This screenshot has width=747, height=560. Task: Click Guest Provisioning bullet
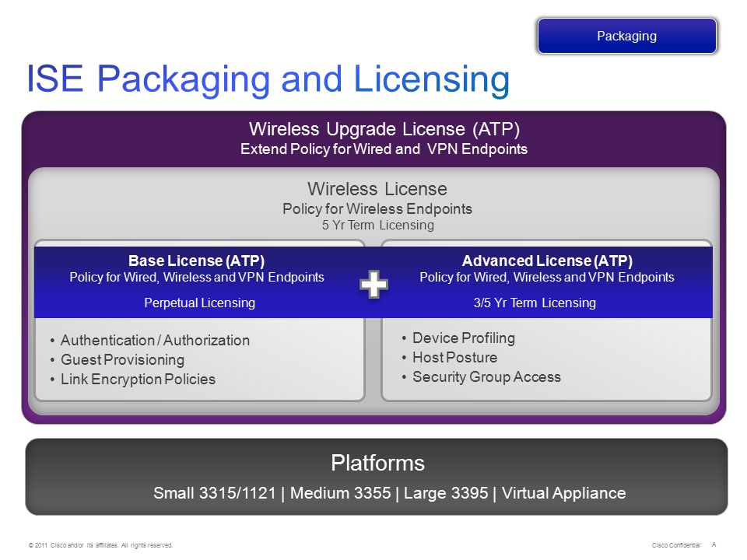click(122, 360)
